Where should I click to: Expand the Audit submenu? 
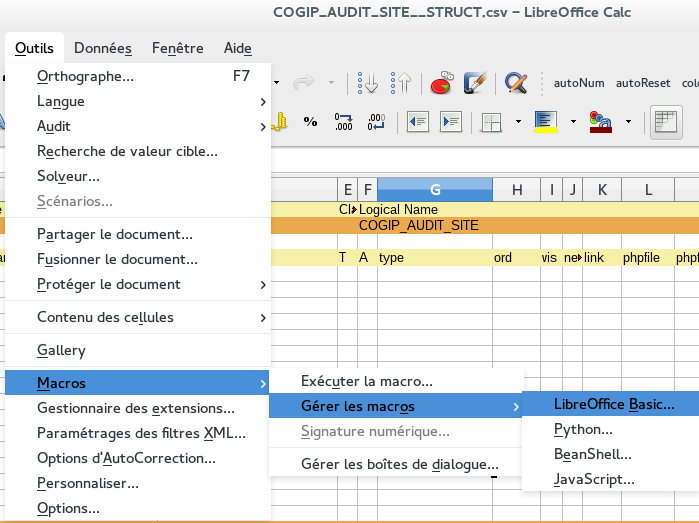[138, 127]
